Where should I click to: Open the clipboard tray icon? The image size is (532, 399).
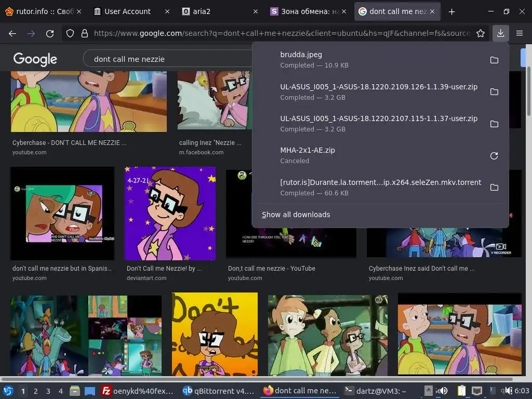461,391
